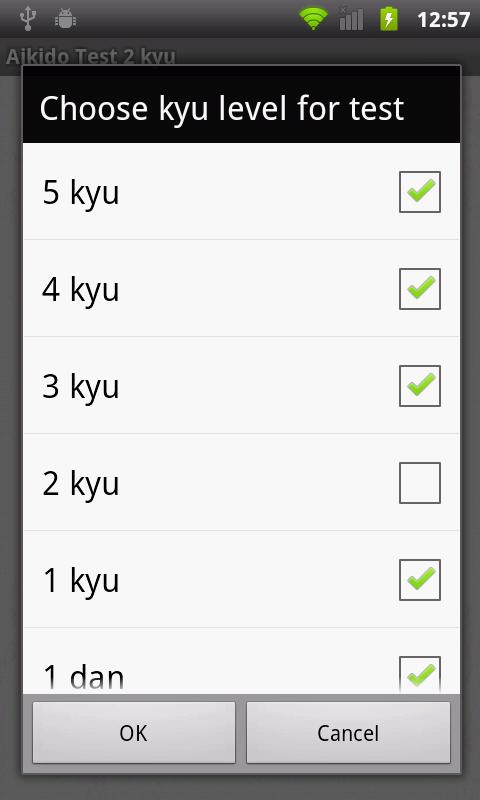Viewport: 480px width, 800px height.
Task: Uncheck the 1 kyu checkbox
Action: click(420, 580)
